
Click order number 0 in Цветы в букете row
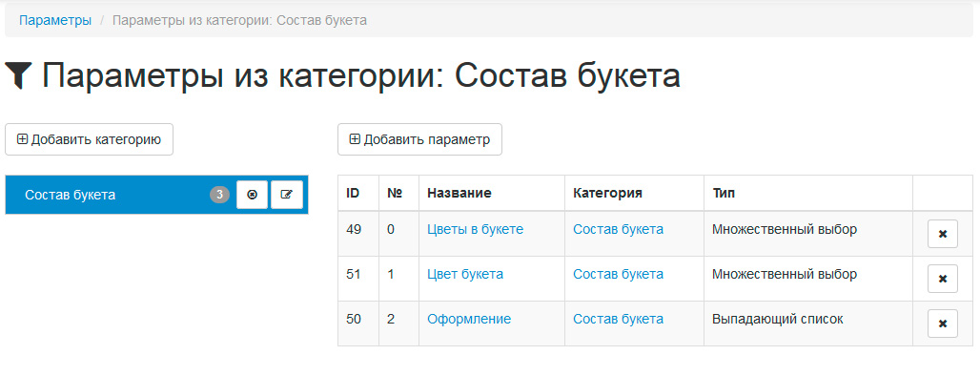click(x=391, y=230)
